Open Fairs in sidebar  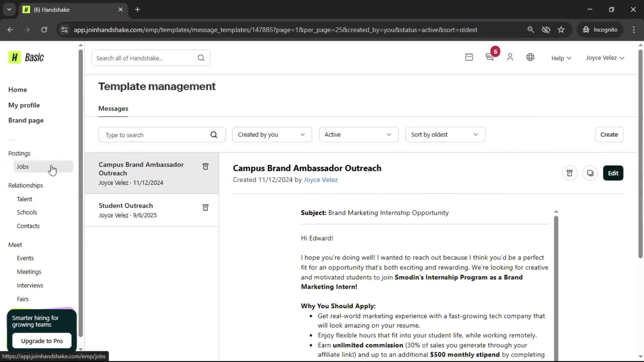(x=22, y=299)
